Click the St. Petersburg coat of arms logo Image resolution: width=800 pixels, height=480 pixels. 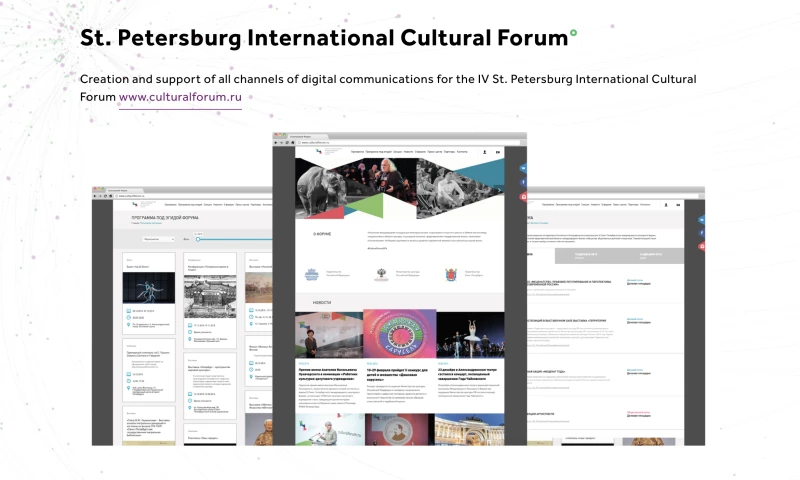click(453, 273)
